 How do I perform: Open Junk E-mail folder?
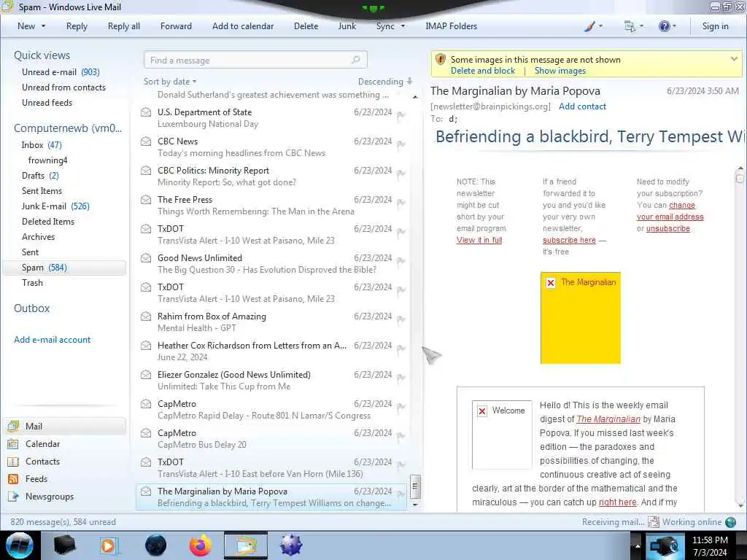(x=55, y=206)
